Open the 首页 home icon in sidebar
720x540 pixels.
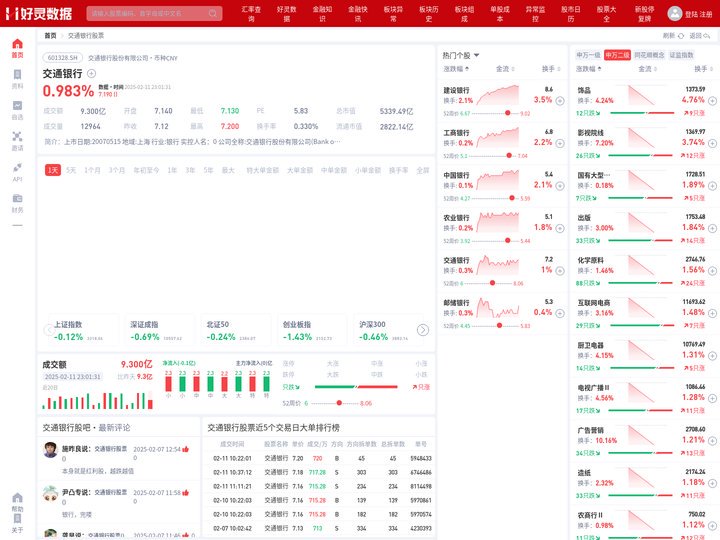pos(17,48)
